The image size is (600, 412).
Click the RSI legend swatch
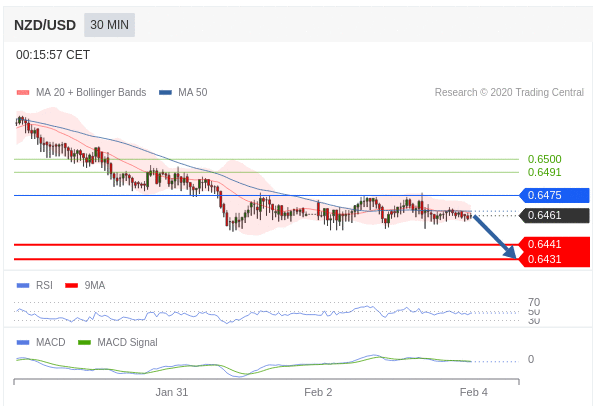(x=23, y=285)
